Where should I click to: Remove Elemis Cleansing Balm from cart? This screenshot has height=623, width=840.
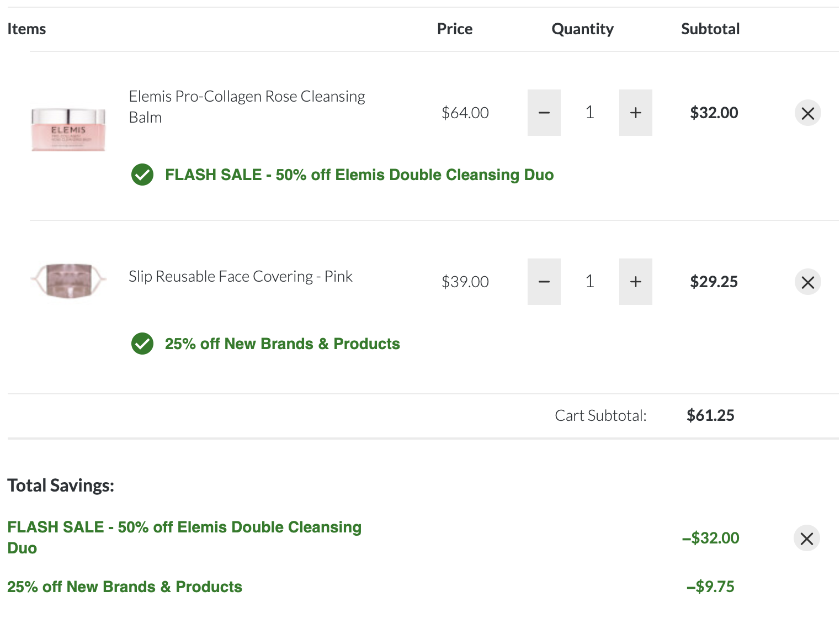point(808,113)
